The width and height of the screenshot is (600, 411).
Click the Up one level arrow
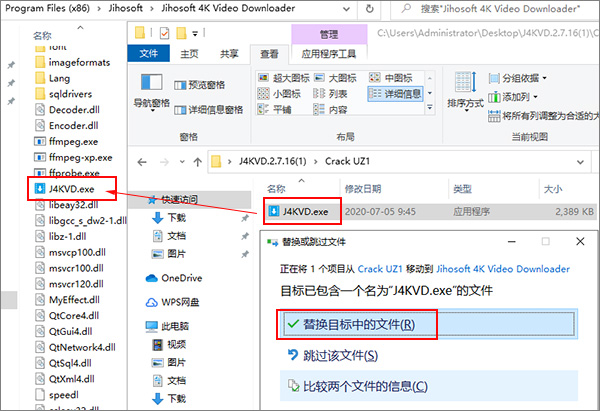pyautogui.click(x=197, y=162)
